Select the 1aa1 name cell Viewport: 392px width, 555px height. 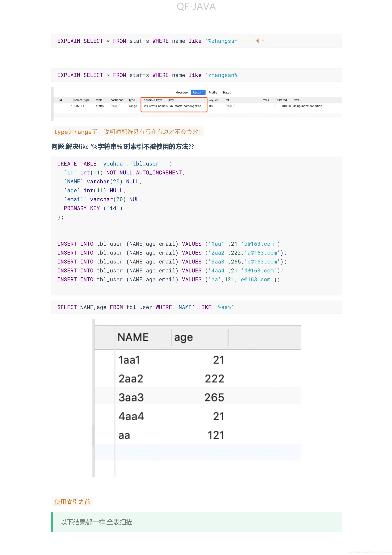pyautogui.click(x=129, y=360)
